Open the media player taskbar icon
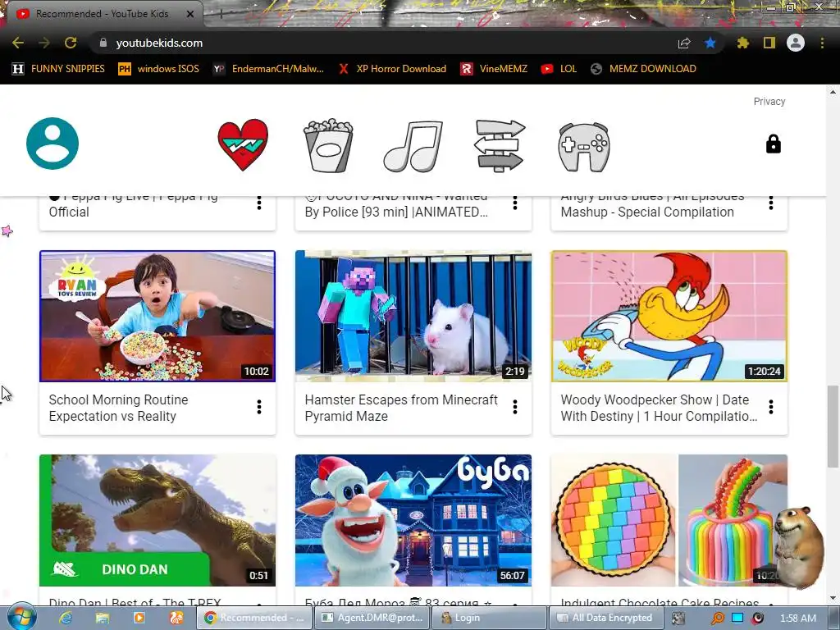840x630 pixels. pos(139,618)
